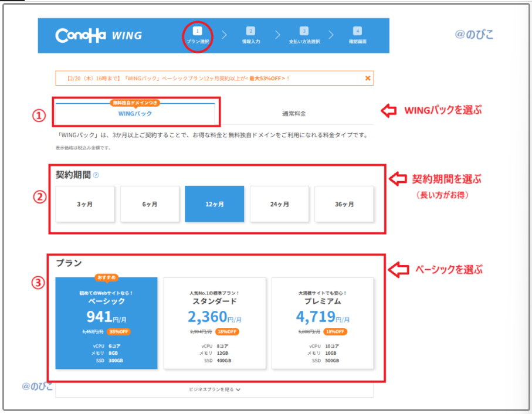Viewport: 532px width, 414px height.
Task: Click the 2,360円/月 price
Action: click(x=215, y=317)
